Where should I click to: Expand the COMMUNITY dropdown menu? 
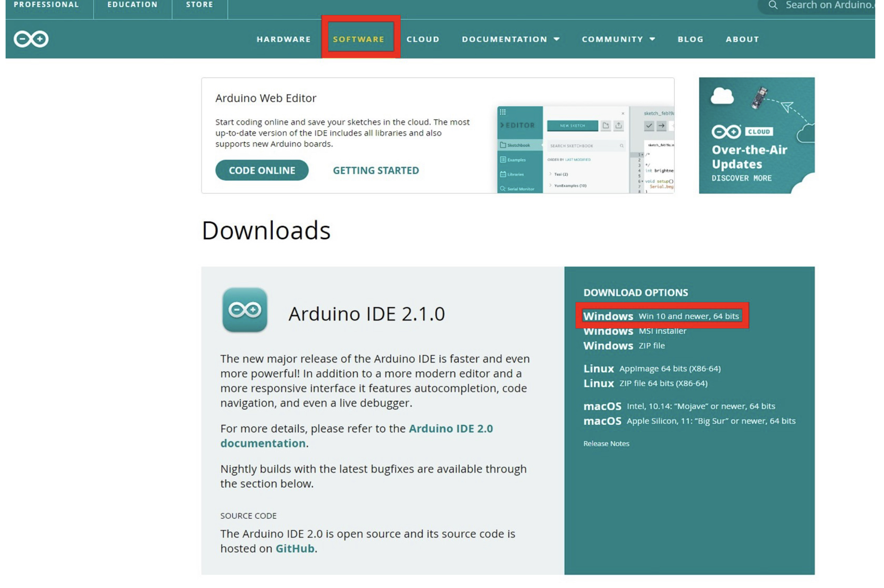point(618,39)
